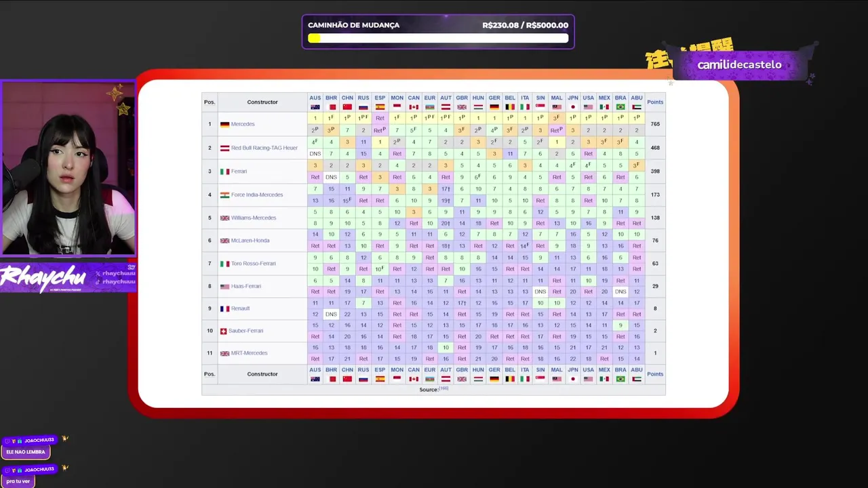Click the UAE flag under ABU in top header
This screenshot has width=868, height=488.
(x=637, y=107)
